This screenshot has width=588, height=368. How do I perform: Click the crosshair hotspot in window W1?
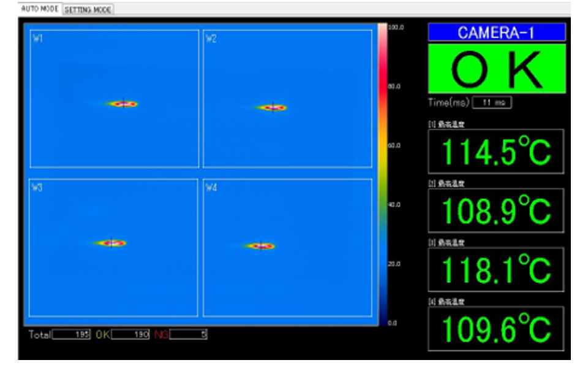pyautogui.click(x=124, y=104)
